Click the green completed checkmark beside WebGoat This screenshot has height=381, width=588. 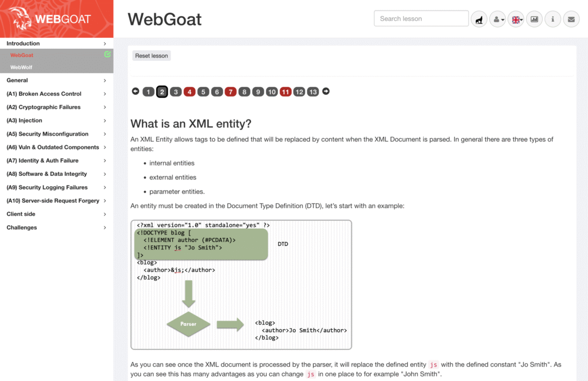[x=107, y=55]
